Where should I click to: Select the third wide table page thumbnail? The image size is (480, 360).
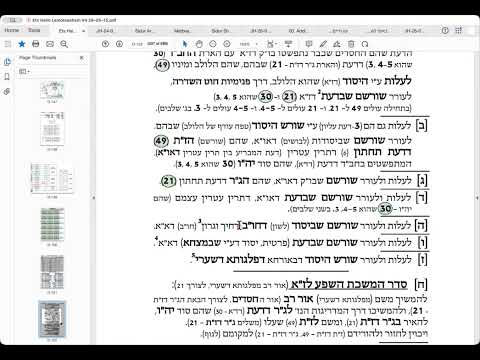coord(52,178)
